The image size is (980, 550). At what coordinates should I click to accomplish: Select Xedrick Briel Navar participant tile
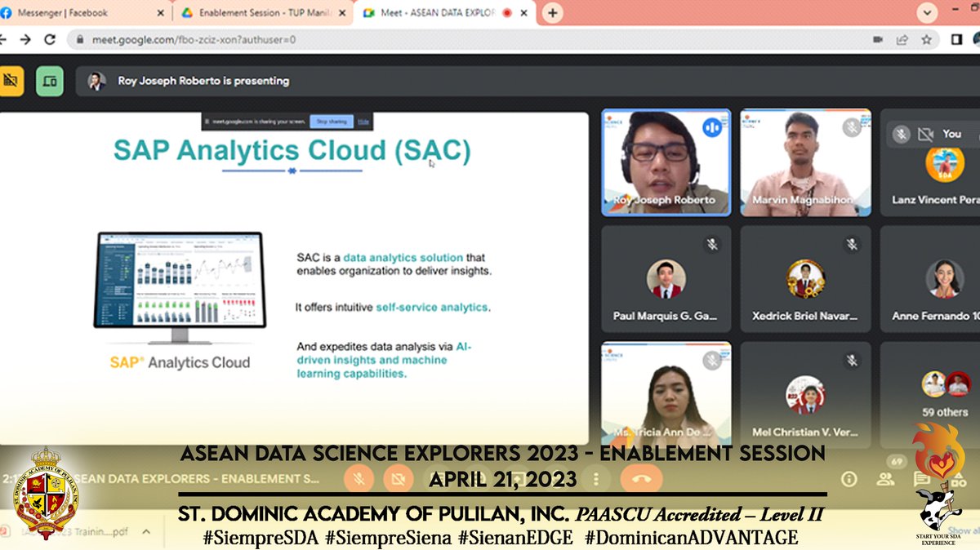(x=806, y=279)
